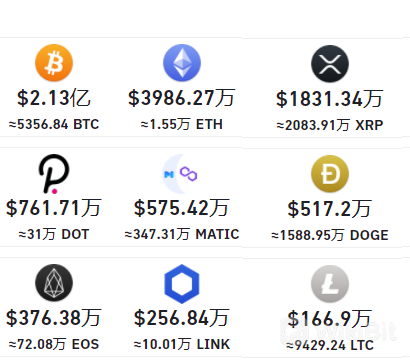The height and width of the screenshot is (361, 410).
Task: Click the $376.38万 EOS value
Action: (x=54, y=318)
